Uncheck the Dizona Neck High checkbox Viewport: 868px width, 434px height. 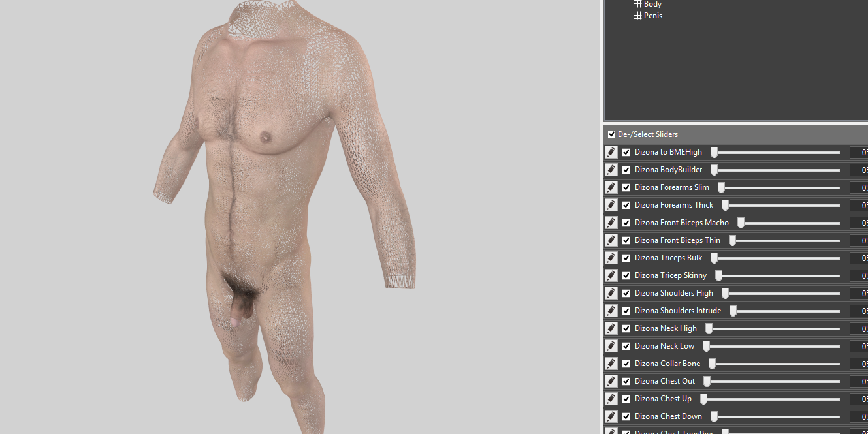click(x=626, y=328)
